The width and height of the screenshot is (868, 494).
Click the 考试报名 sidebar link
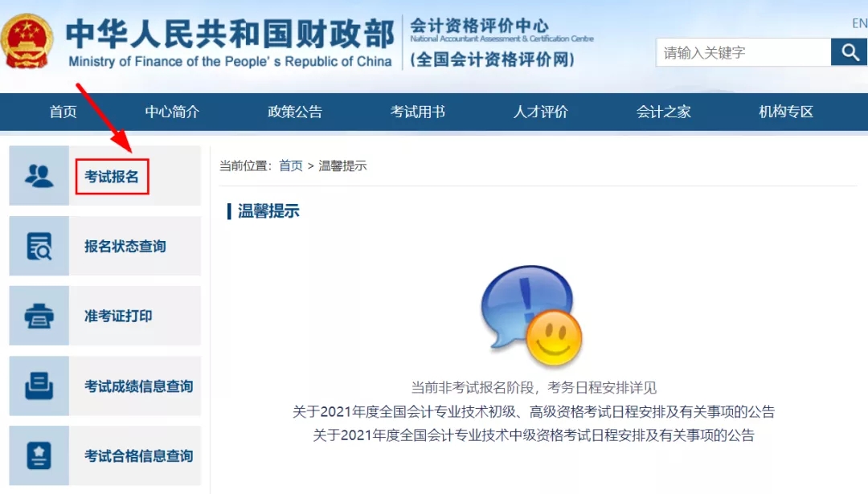[112, 177]
